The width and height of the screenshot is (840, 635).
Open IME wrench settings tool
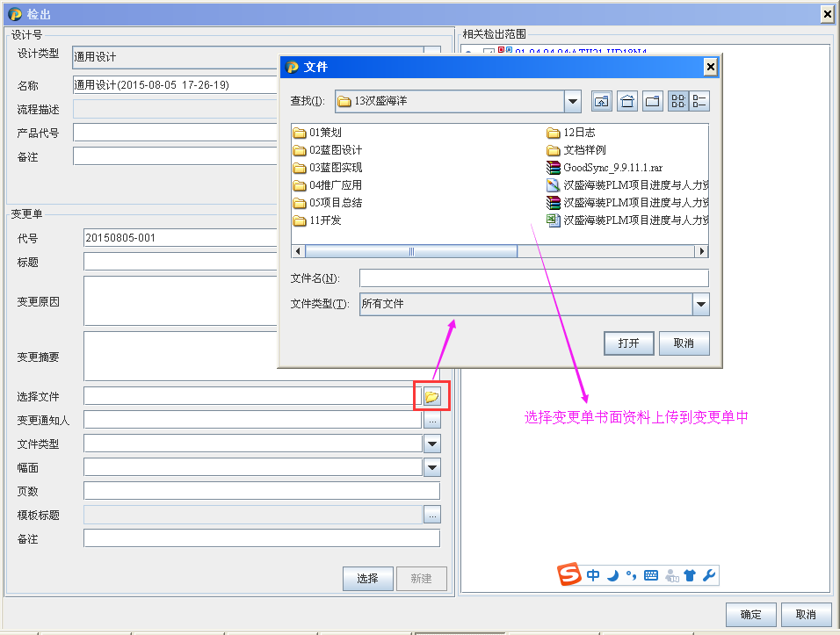pyautogui.click(x=709, y=575)
